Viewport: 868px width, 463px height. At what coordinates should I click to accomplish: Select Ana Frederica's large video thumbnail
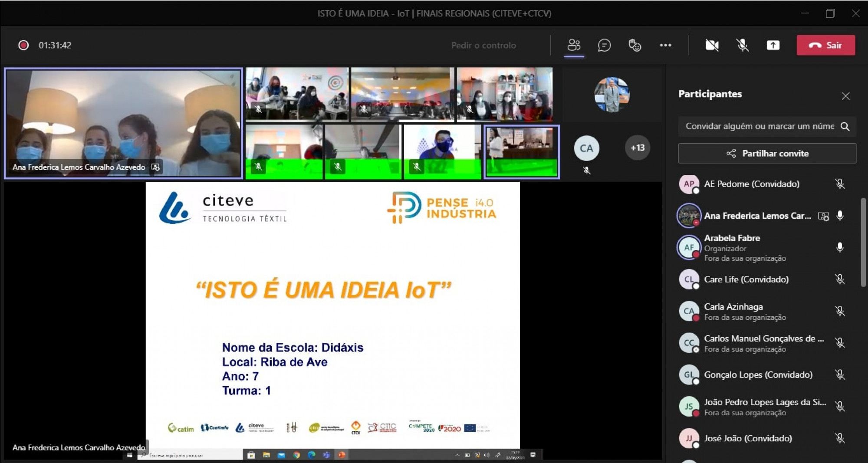click(123, 123)
